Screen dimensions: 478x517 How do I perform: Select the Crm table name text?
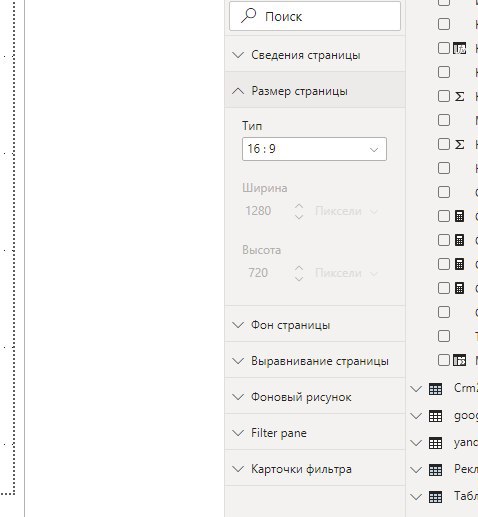coord(466,388)
